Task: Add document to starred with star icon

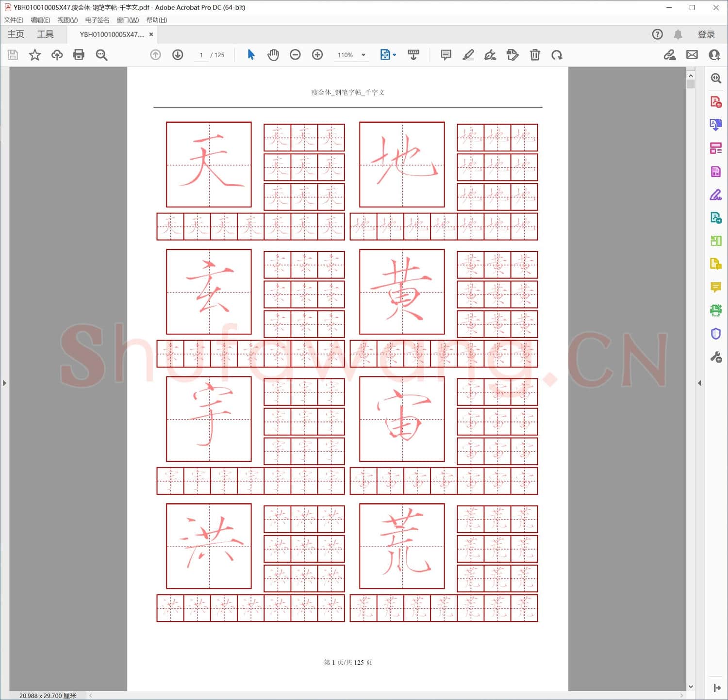Action: pyautogui.click(x=35, y=55)
